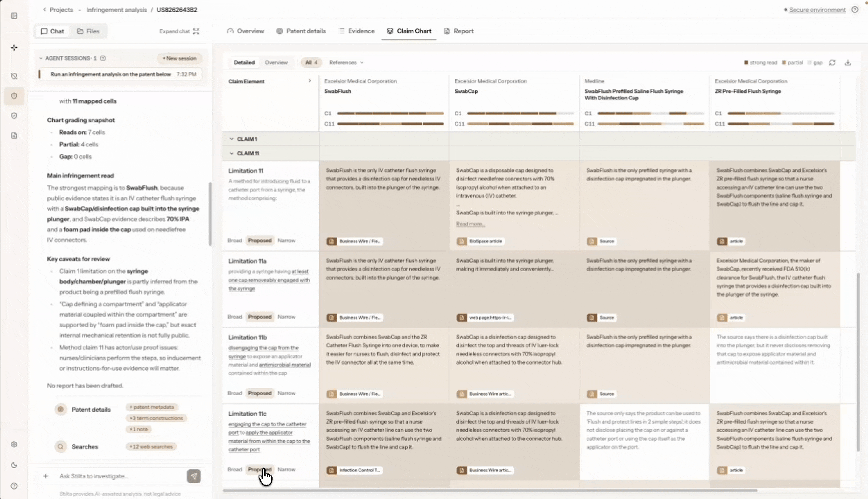Click SwabFlush C1 coverage bar
868x499 pixels.
tap(390, 113)
